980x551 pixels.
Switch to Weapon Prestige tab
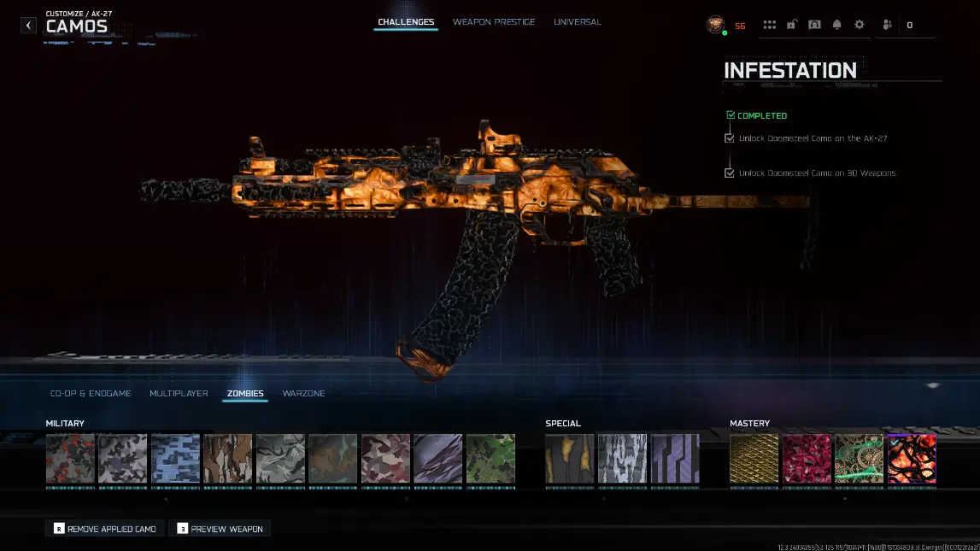pyautogui.click(x=494, y=22)
